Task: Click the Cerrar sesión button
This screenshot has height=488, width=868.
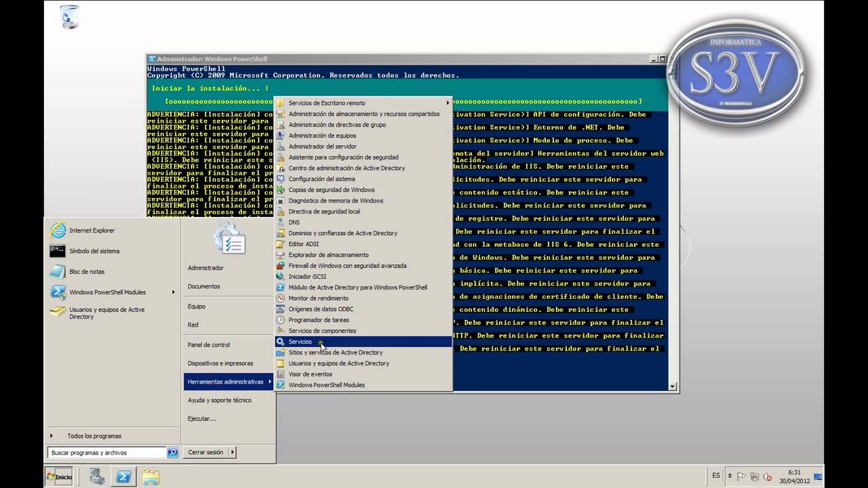Action: [x=205, y=452]
